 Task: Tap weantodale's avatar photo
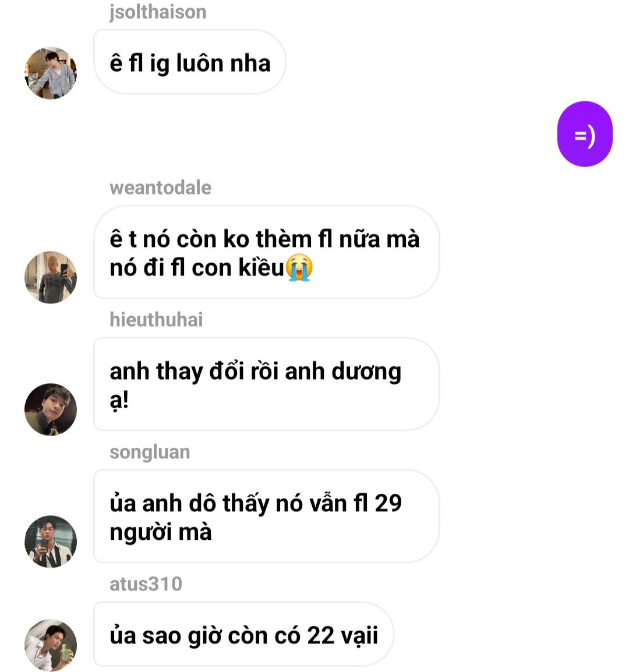coord(51,277)
